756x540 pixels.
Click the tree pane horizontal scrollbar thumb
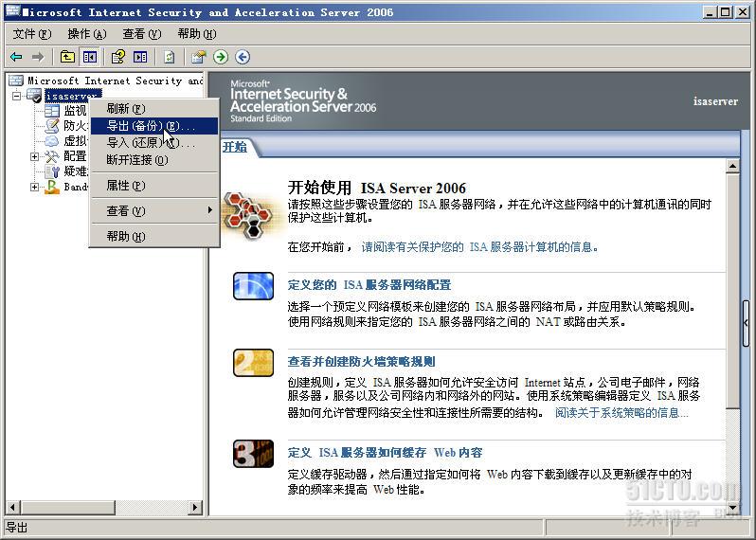pos(68,507)
